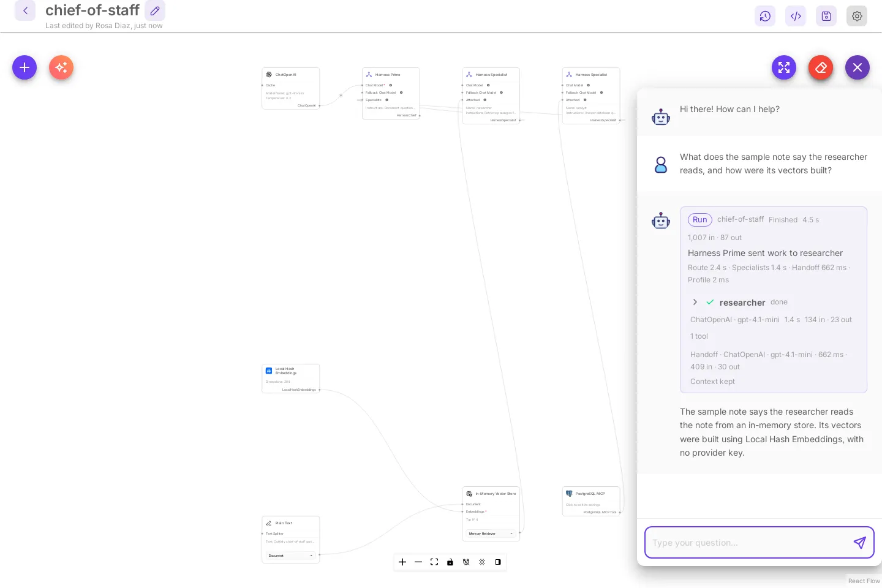The image size is (882, 588).
Task: Toggle dark mode half-square control
Action: point(498,562)
